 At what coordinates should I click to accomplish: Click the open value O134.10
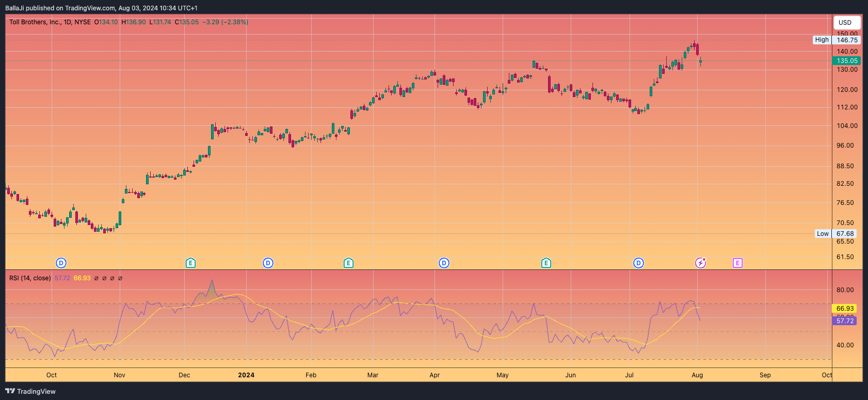click(x=106, y=22)
